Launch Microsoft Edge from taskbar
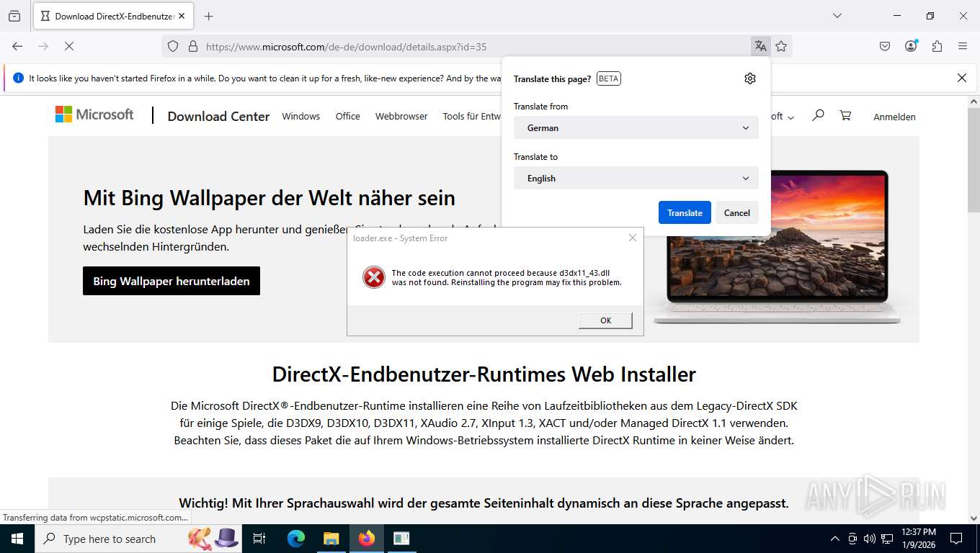Image resolution: width=980 pixels, height=553 pixels. tap(296, 539)
